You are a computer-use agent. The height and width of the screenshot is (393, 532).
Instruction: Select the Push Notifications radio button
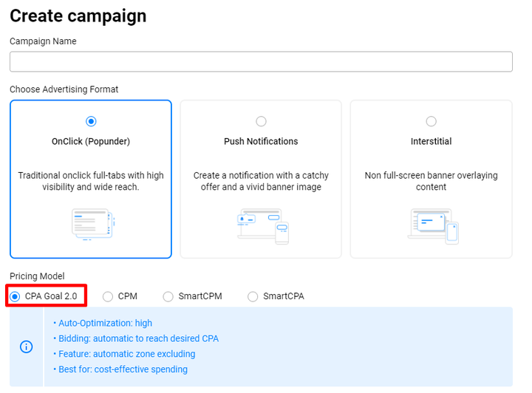point(261,121)
